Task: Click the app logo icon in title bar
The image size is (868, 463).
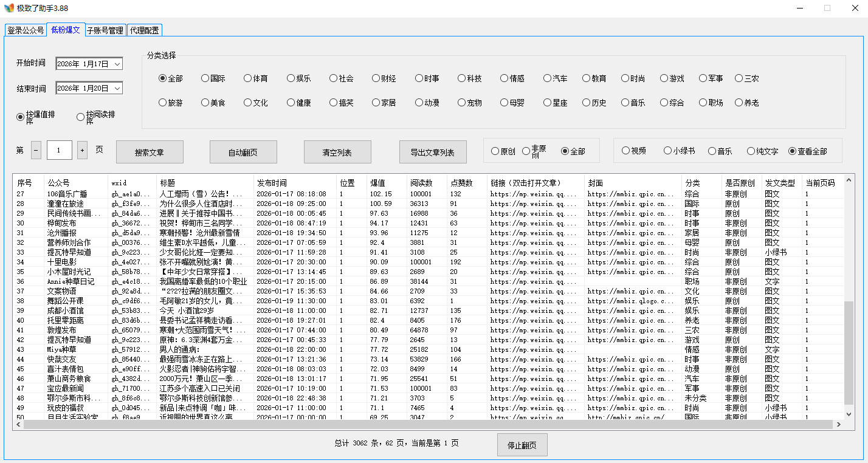Action: click(x=9, y=8)
